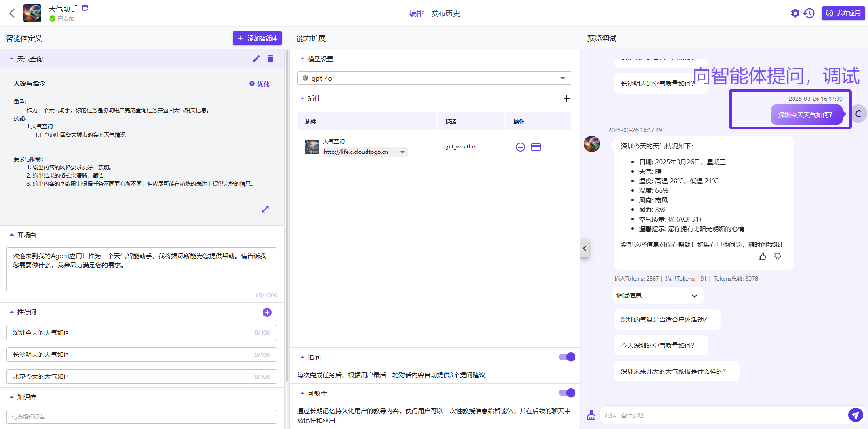The width and height of the screenshot is (868, 429).
Task: Switch to the 发布历史 tab
Action: (446, 14)
